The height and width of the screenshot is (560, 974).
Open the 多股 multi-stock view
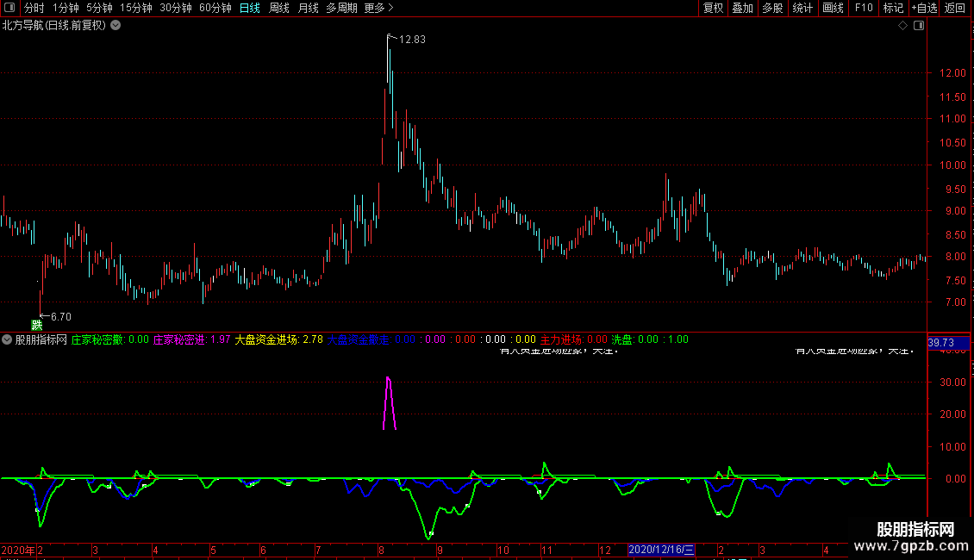[772, 8]
